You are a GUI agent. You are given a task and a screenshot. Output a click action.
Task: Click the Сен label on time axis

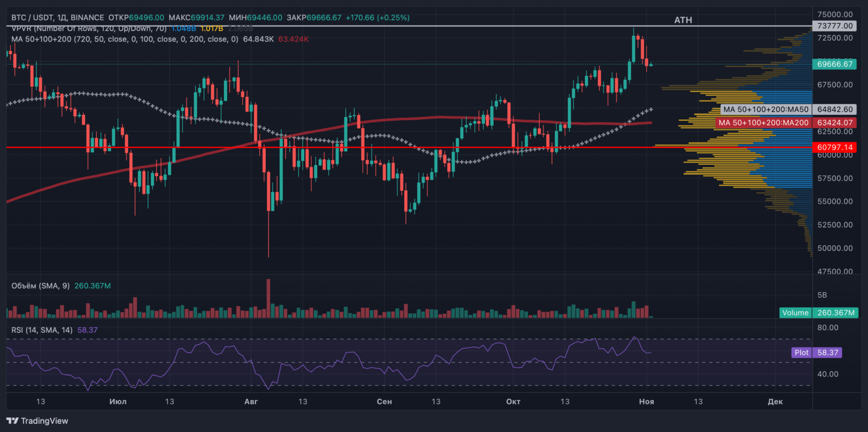click(384, 402)
